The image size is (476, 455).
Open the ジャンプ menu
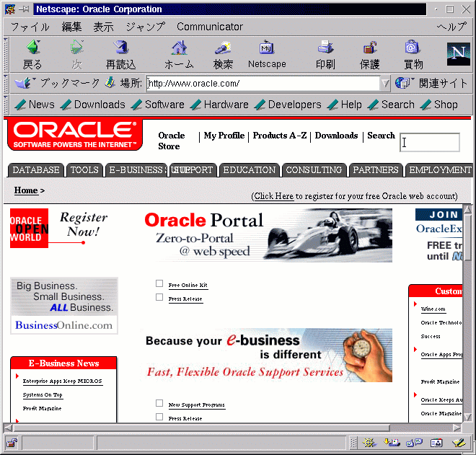pyautogui.click(x=146, y=27)
